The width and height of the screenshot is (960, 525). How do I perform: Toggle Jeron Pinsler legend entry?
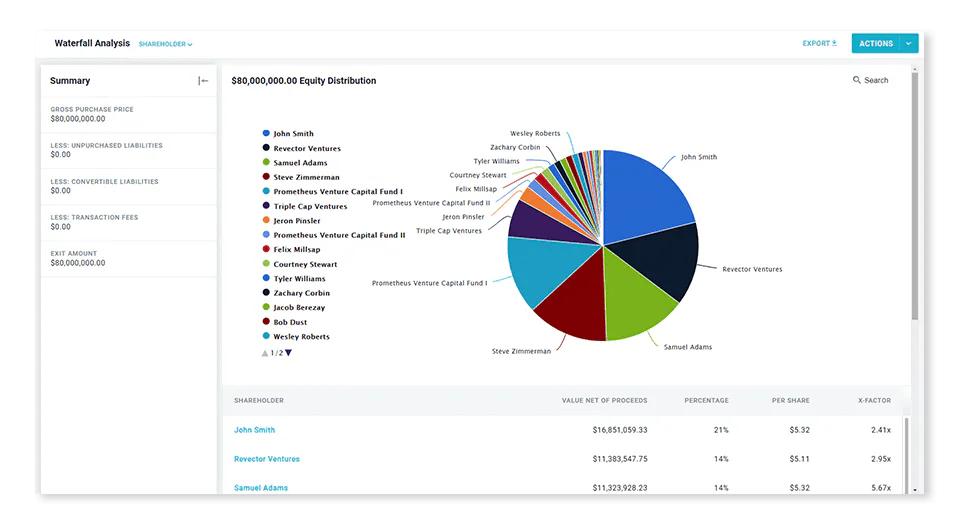(291, 220)
